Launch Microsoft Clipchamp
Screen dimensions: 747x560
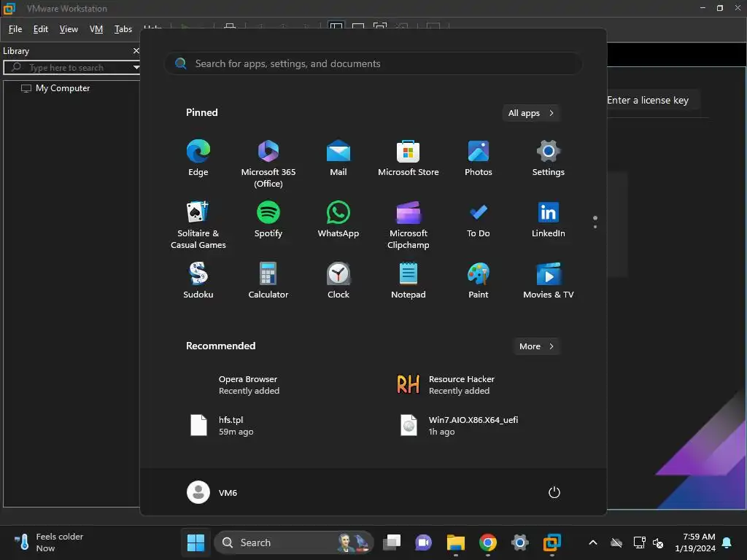coord(409,225)
